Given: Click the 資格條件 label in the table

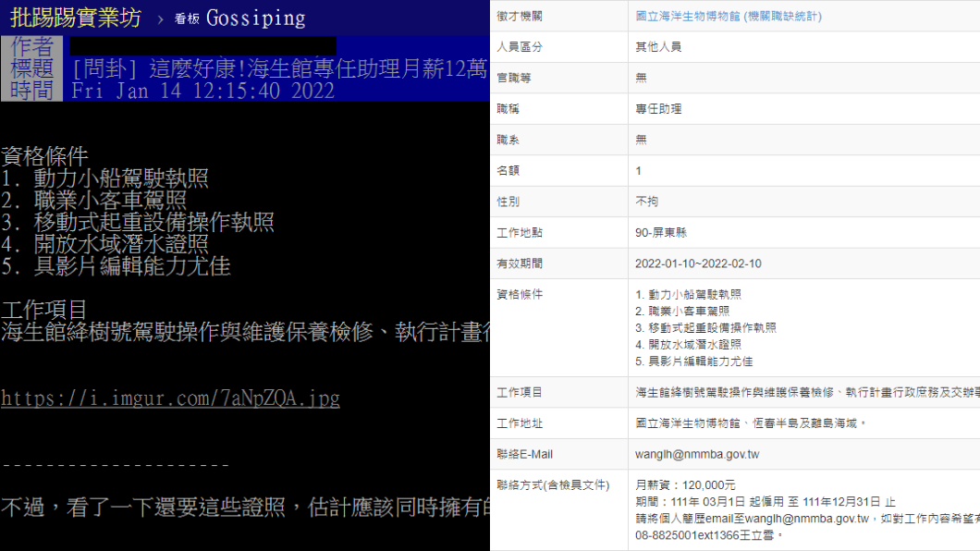Looking at the screenshot, I should (520, 294).
